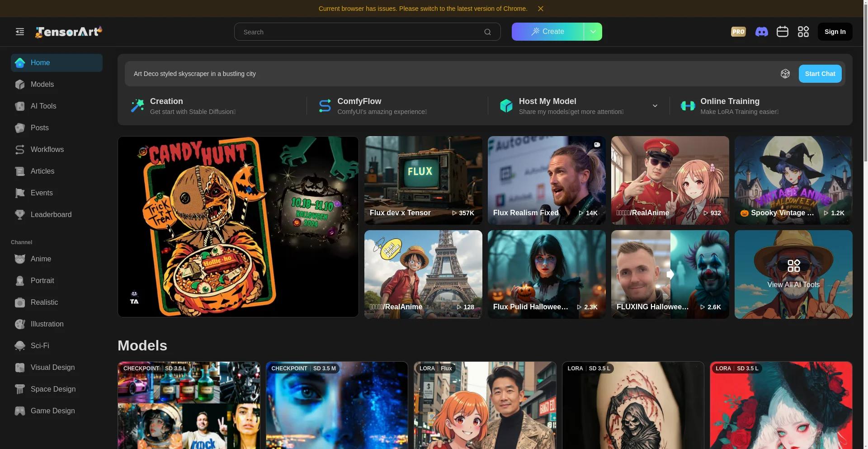
Task: Open Events in the sidebar
Action: coord(57,193)
